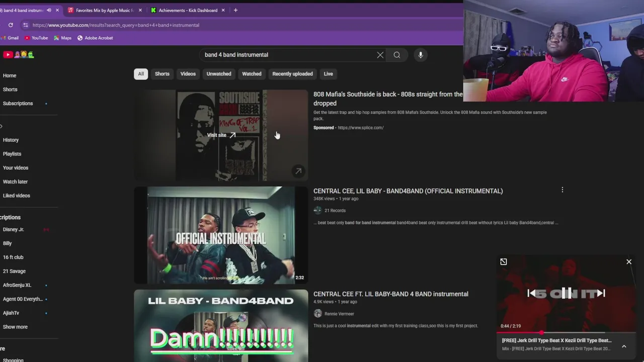The width and height of the screenshot is (644, 362).
Task: Select the All filter chip
Action: point(141,74)
